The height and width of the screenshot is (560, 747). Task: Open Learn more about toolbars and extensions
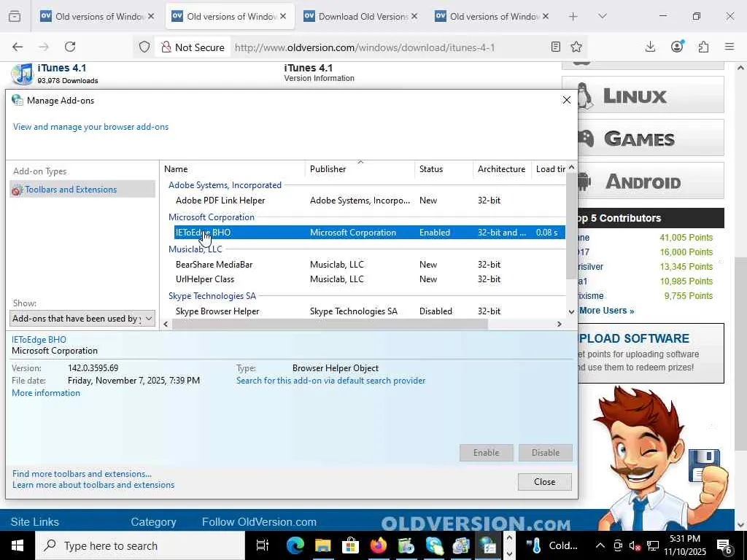(93, 485)
